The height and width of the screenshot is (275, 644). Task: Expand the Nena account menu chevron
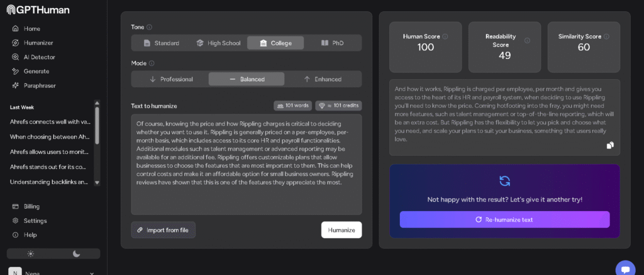(92, 273)
